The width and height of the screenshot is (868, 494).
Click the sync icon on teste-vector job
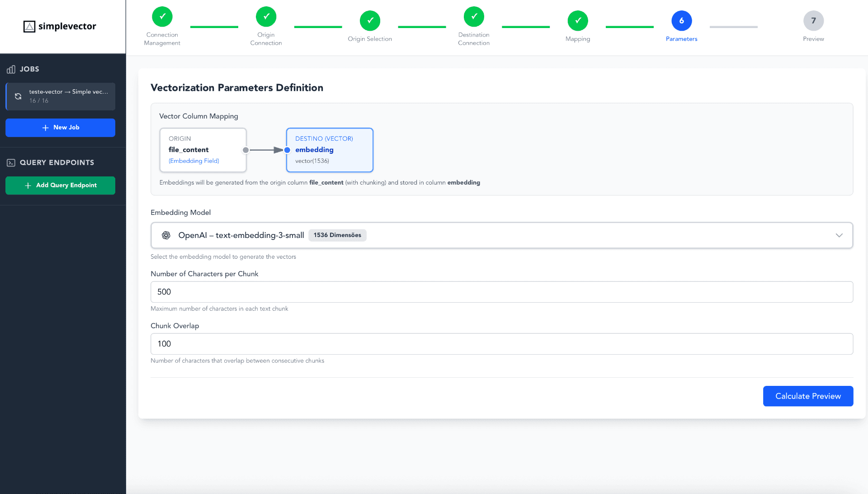coord(18,96)
